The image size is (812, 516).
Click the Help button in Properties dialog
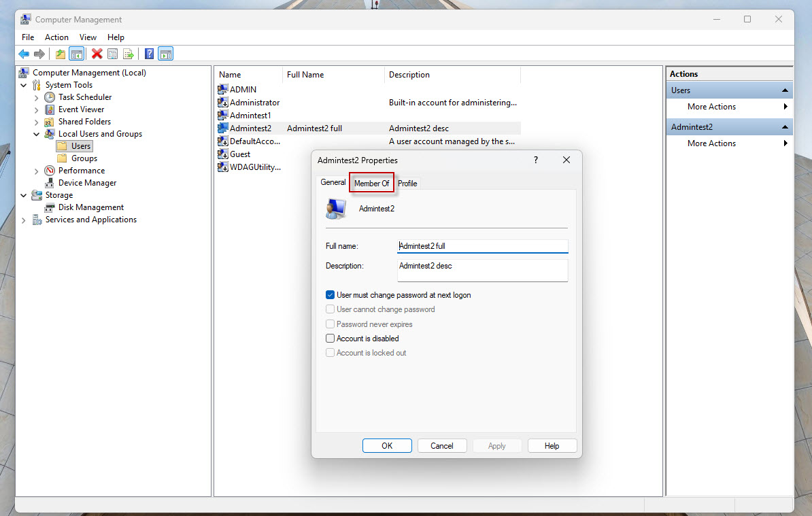pos(552,445)
